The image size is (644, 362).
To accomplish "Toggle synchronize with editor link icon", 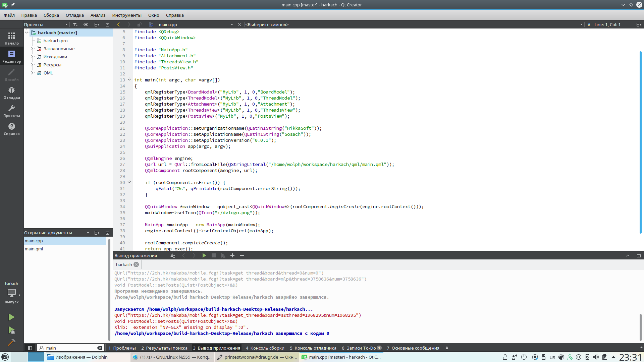I will [x=86, y=24].
